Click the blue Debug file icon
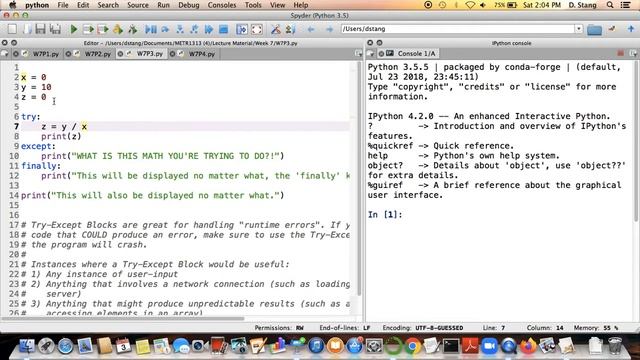 coord(151,29)
